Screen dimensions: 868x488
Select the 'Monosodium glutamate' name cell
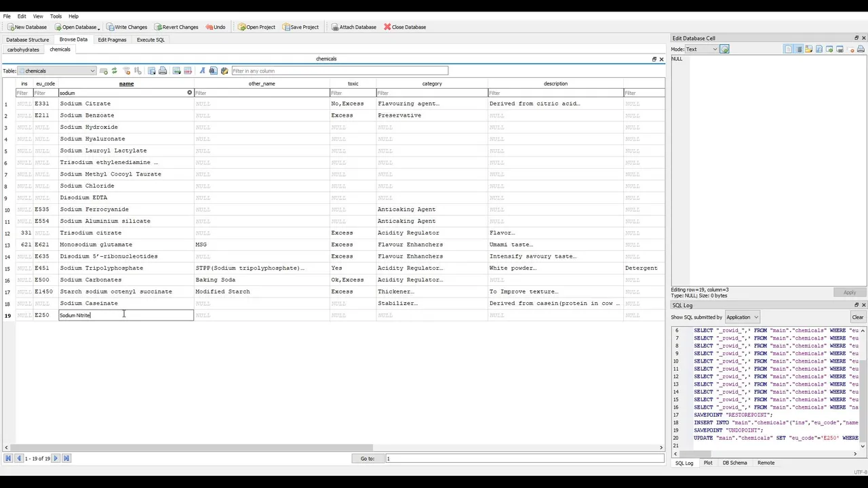click(x=126, y=245)
